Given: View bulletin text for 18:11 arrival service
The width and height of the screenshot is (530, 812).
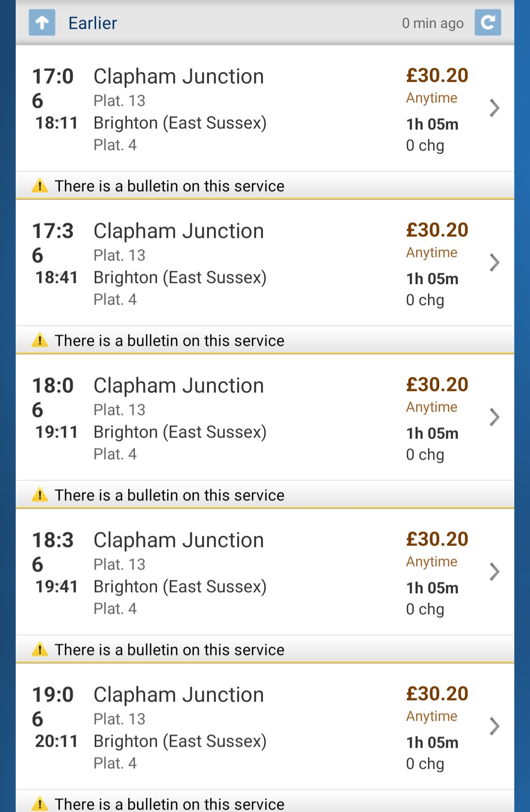Looking at the screenshot, I should (169, 186).
